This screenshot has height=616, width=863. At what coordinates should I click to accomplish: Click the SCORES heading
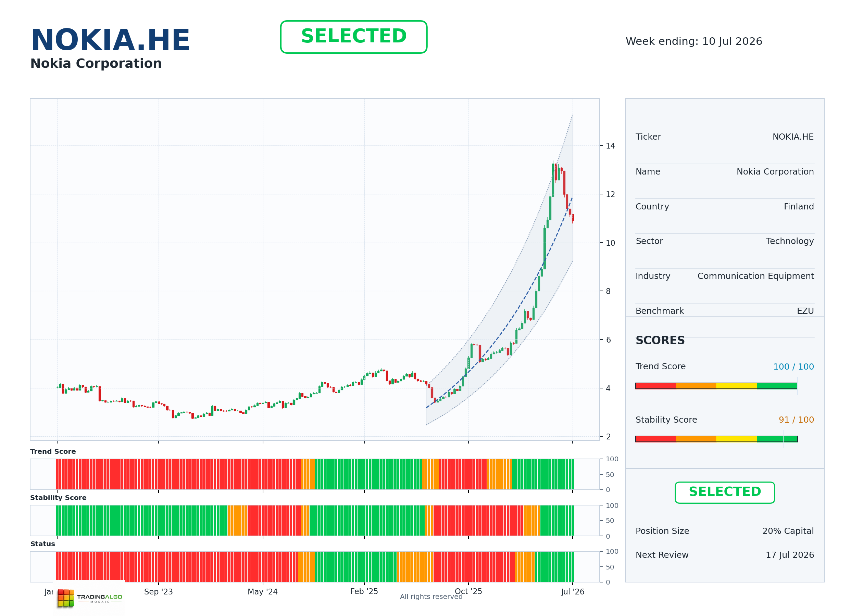click(660, 340)
